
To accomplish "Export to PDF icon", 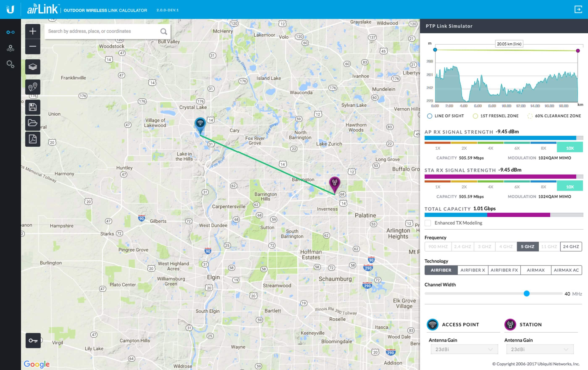I will coord(33,139).
